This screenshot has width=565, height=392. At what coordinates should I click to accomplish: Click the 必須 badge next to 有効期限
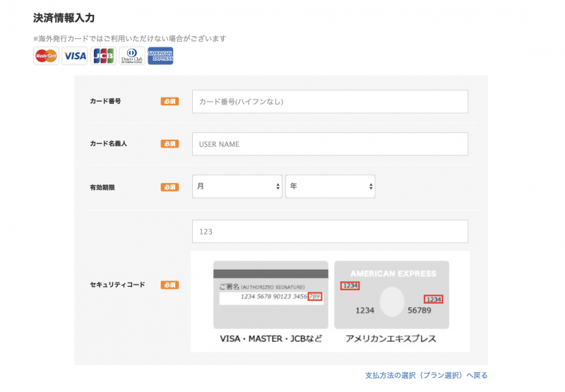169,187
